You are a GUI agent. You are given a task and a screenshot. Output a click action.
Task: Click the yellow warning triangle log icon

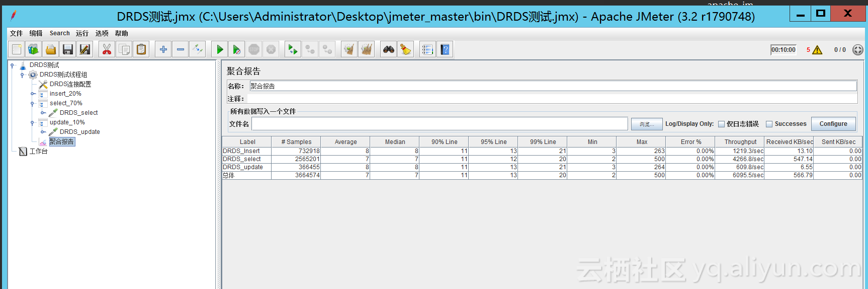[x=817, y=50]
